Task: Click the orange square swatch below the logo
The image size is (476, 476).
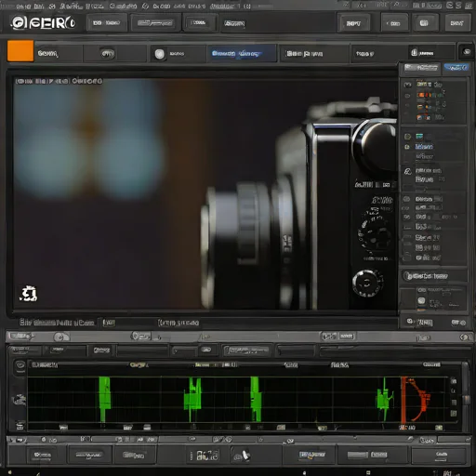Action: point(20,51)
